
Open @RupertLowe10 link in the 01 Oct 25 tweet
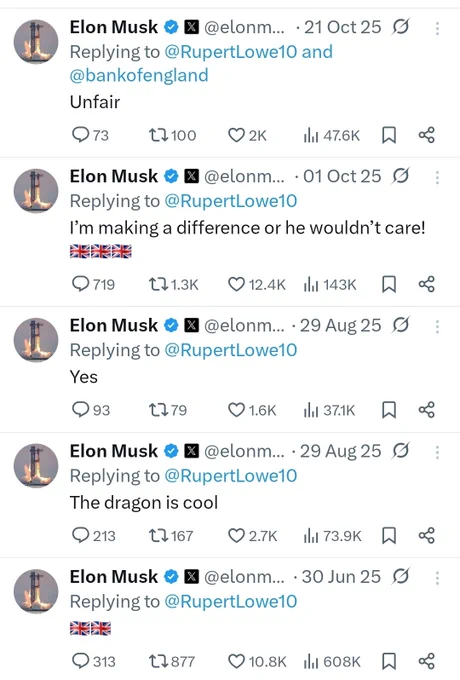tap(231, 201)
